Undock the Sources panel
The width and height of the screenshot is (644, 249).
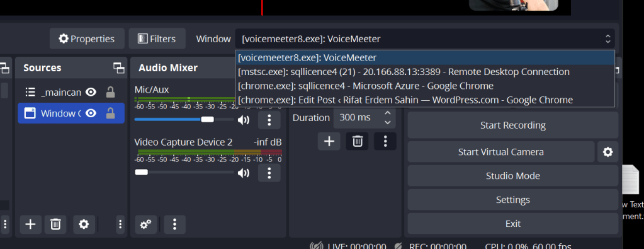tap(119, 68)
